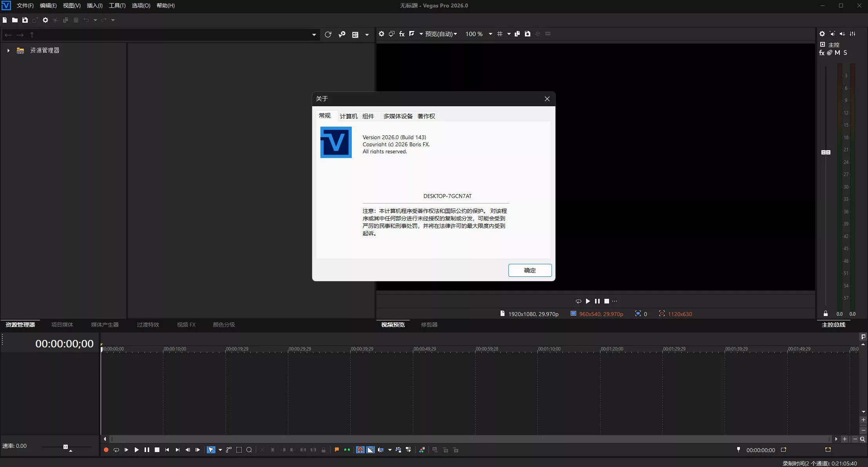Expand the 资源管理器 tree node

[8, 51]
